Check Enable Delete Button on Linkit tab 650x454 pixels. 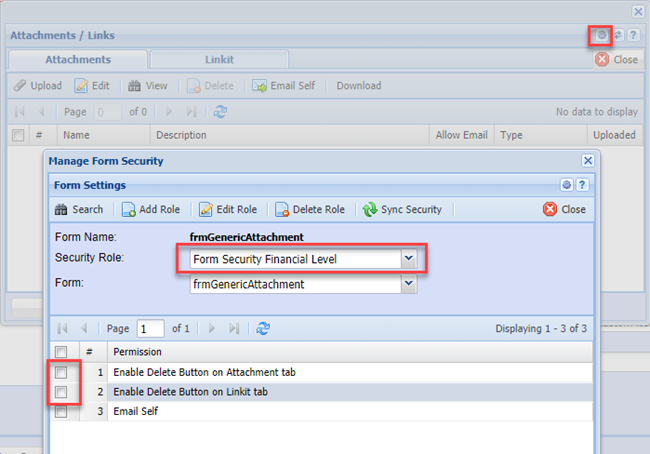click(61, 391)
